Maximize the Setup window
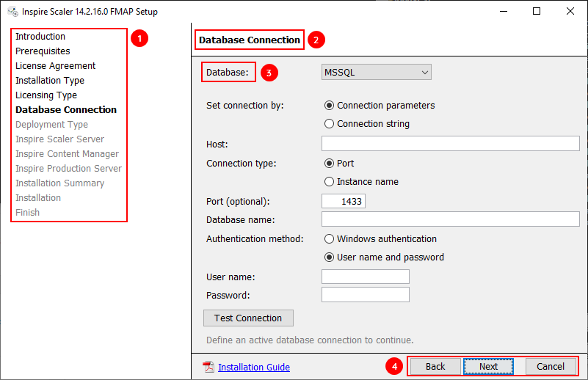Viewport: 588px width, 380px height. pyautogui.click(x=537, y=11)
